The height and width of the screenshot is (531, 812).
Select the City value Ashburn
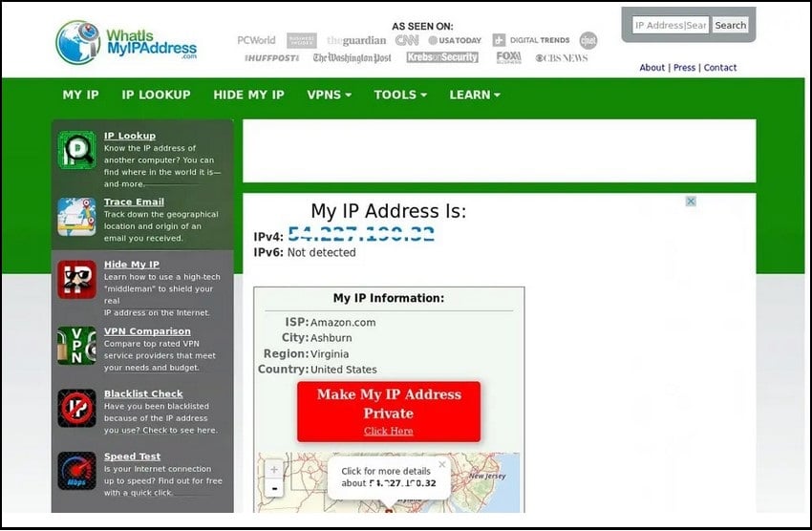coord(331,338)
